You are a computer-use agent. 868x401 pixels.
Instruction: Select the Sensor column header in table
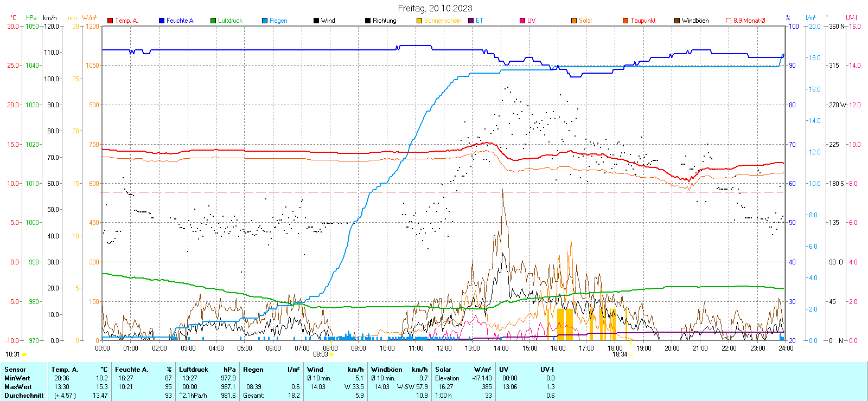tap(15, 370)
